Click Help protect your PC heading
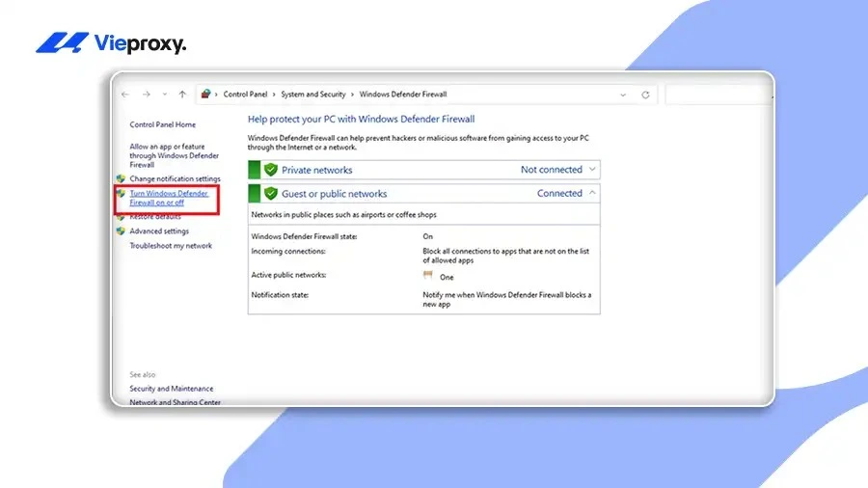Screen dimensions: 868x488 point(361,119)
